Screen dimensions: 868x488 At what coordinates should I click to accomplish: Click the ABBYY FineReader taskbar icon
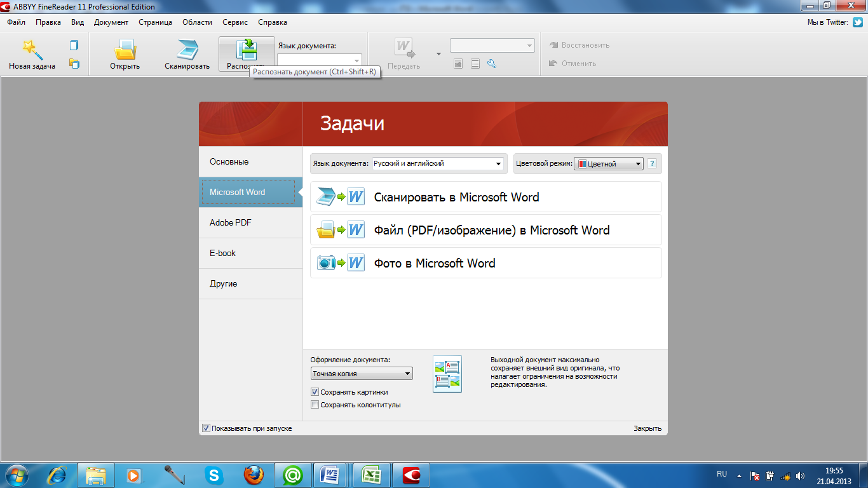[411, 475]
